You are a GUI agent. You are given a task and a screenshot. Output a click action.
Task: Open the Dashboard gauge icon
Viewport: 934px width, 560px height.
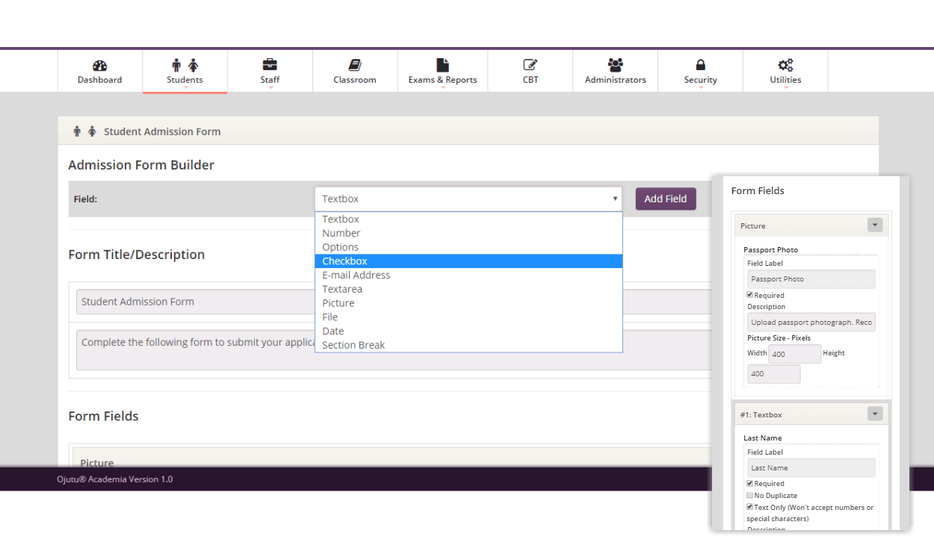[100, 66]
